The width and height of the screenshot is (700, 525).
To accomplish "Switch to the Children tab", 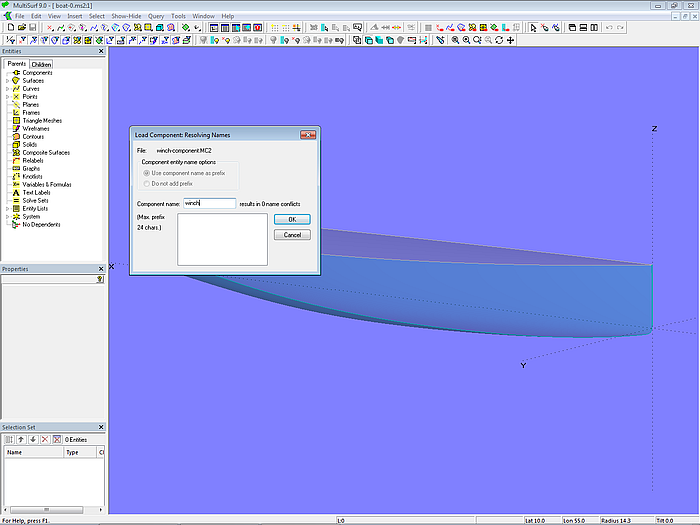I will (41, 64).
